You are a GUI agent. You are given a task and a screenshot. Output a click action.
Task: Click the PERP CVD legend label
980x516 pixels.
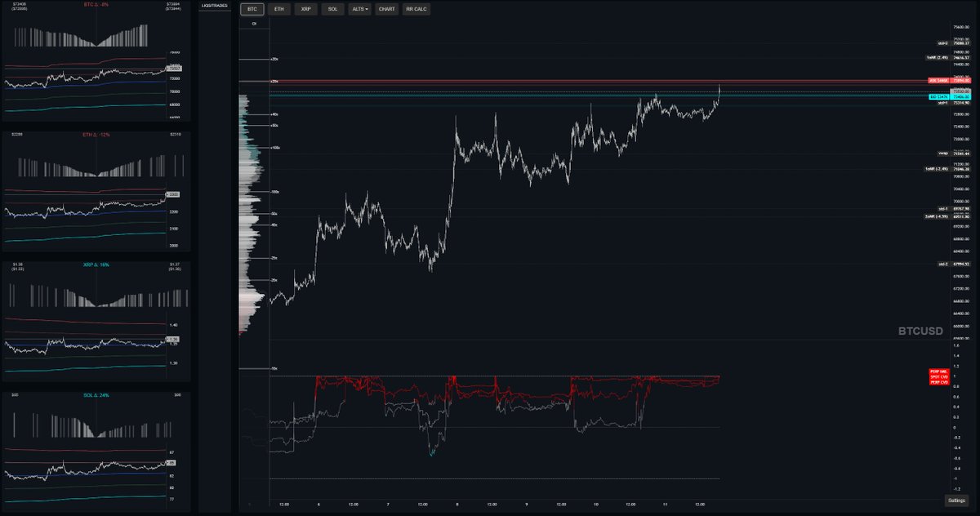click(x=938, y=382)
